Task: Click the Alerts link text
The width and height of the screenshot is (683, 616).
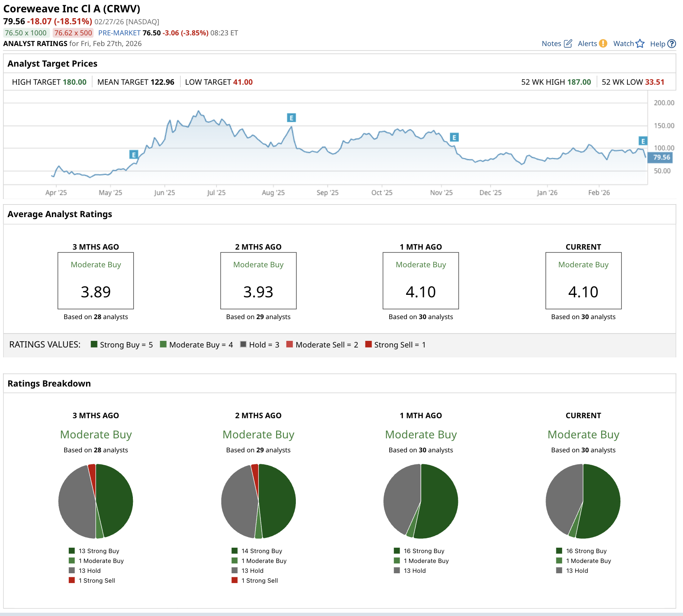Action: (587, 44)
